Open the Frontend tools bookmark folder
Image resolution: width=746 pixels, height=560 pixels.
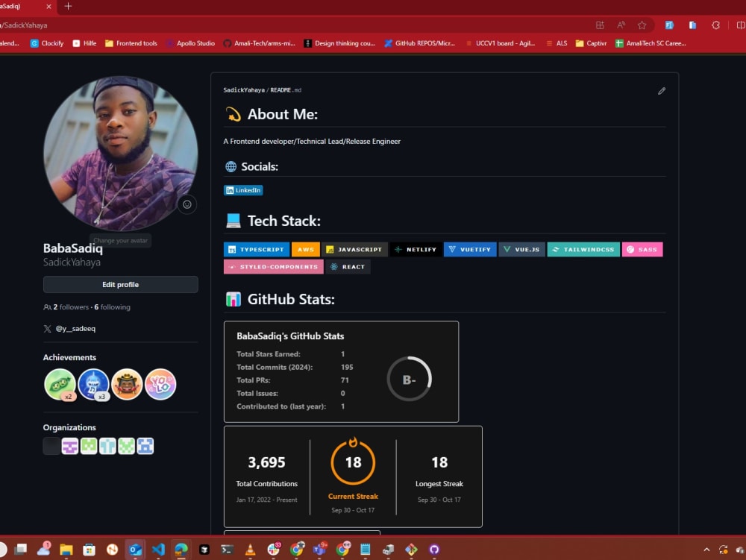131,43
